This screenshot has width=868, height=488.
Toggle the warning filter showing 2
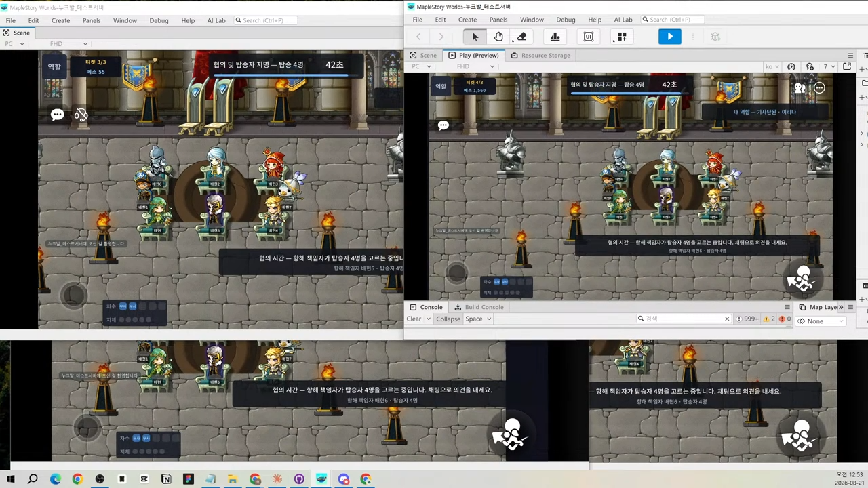(769, 319)
